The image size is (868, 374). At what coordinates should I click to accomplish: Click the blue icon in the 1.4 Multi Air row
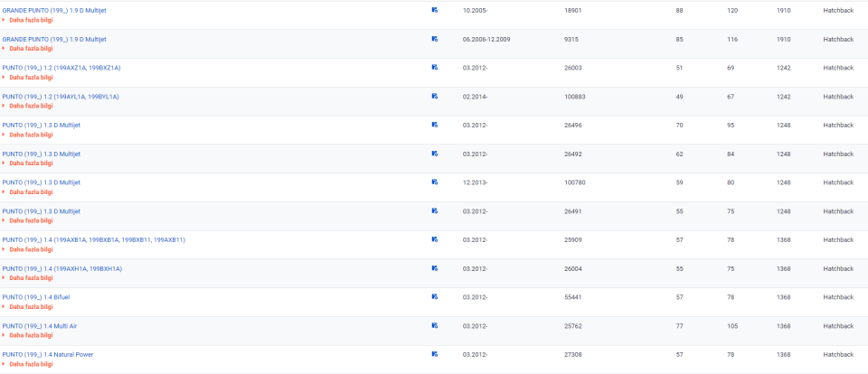(435, 325)
